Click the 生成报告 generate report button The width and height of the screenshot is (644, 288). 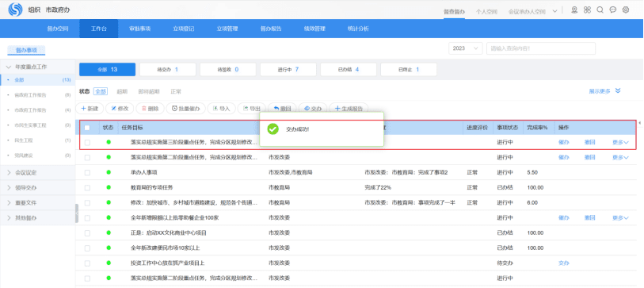pos(349,109)
